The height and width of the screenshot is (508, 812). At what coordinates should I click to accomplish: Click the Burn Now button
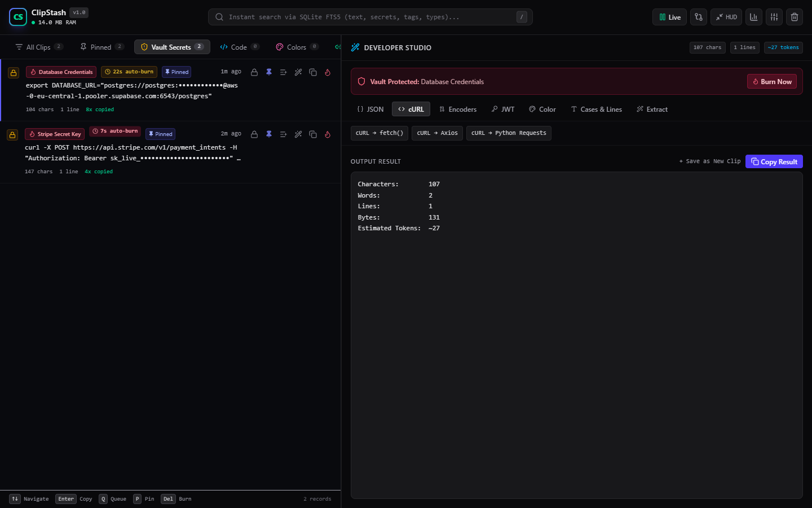[772, 81]
